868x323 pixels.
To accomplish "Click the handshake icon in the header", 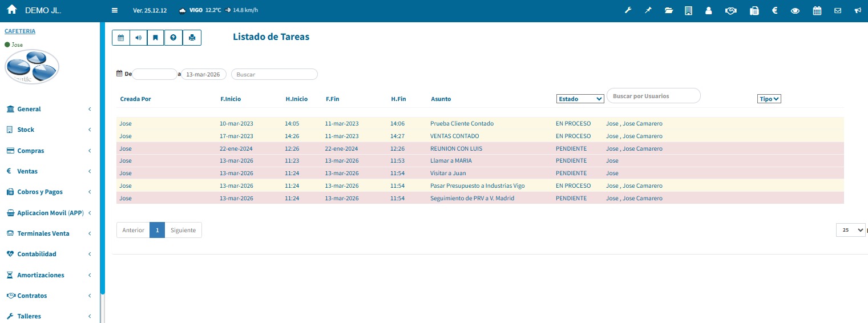I will tap(730, 10).
